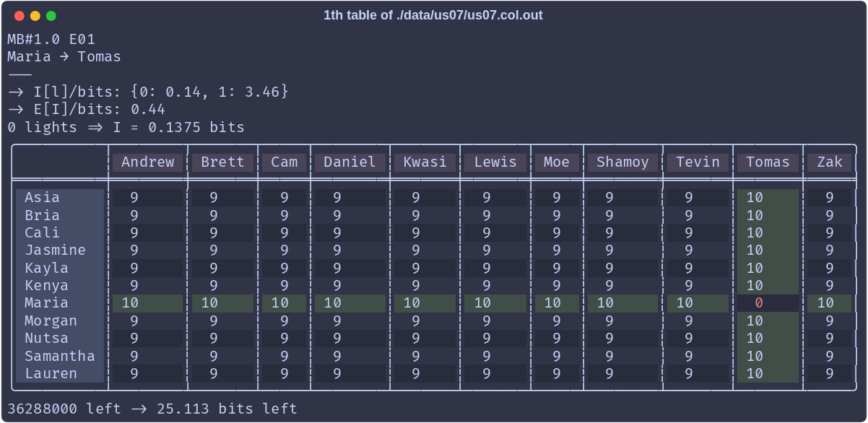
Task: Click the Andrew column header
Action: 148,162
